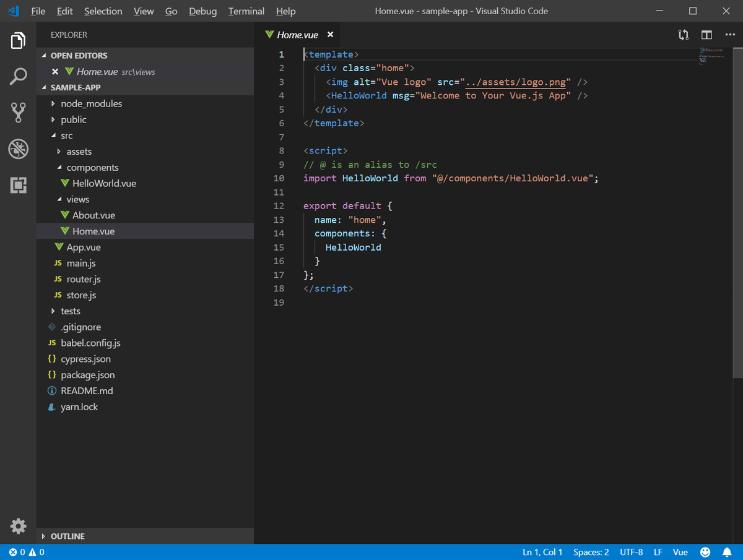
Task: Open the Debug view in activity bar
Action: pyautogui.click(x=18, y=149)
